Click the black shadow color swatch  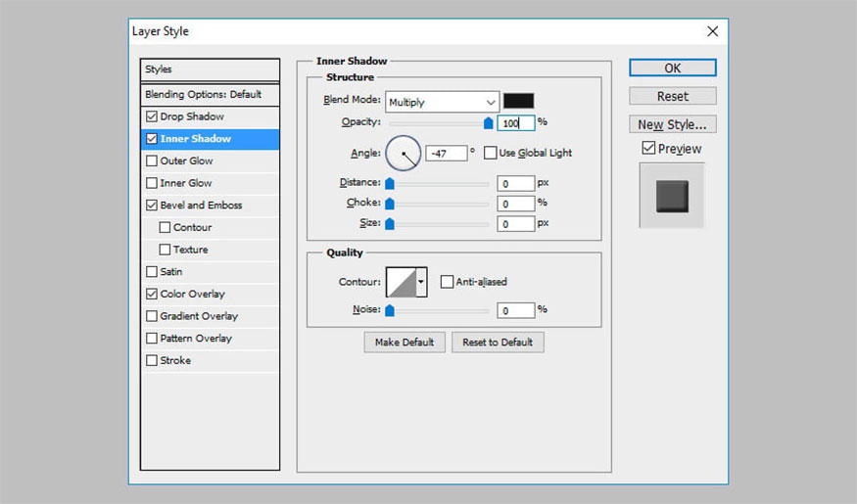point(518,101)
